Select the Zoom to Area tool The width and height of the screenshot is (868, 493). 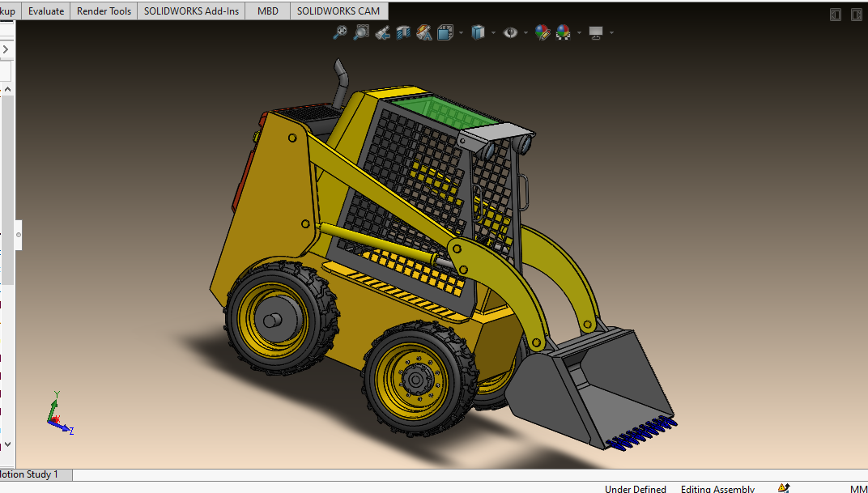(x=361, y=32)
